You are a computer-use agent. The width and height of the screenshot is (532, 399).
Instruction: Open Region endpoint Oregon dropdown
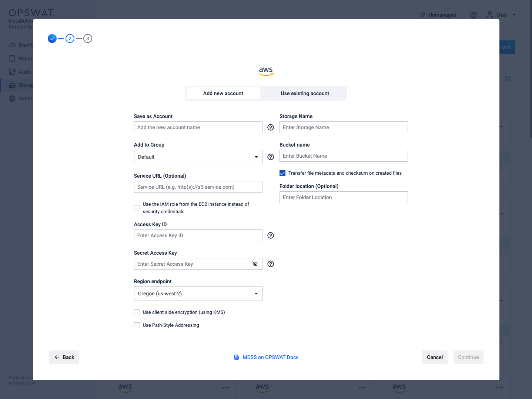[198, 294]
